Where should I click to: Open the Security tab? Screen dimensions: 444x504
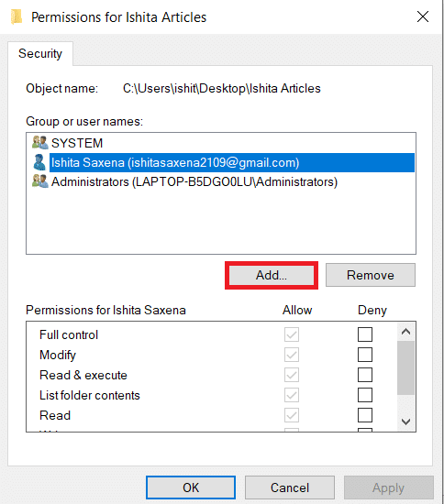[40, 53]
